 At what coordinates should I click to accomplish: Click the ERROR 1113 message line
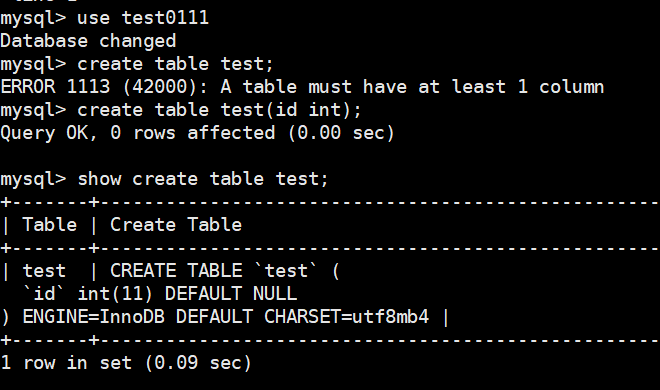302,87
